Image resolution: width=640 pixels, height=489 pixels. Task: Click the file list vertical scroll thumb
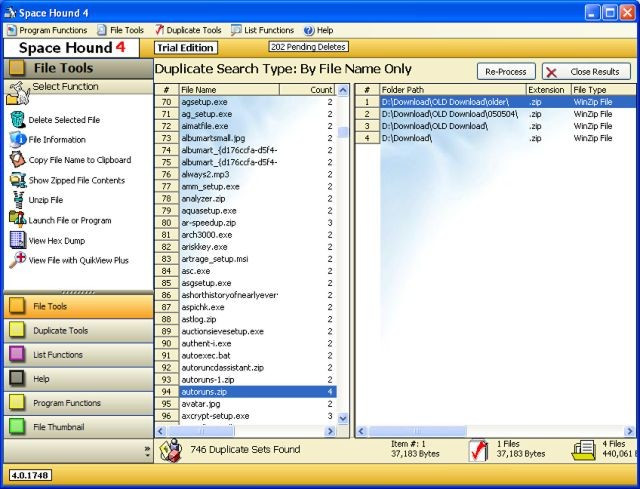[343, 132]
